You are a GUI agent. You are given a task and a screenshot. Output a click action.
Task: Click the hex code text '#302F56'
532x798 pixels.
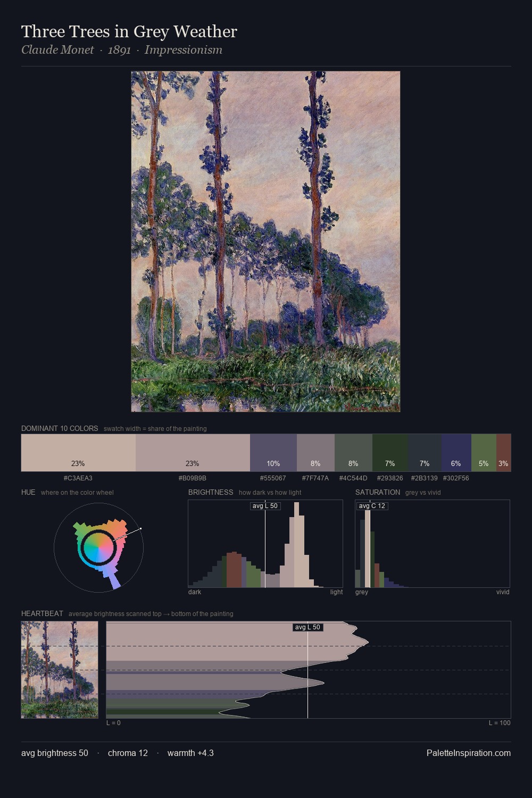456,478
